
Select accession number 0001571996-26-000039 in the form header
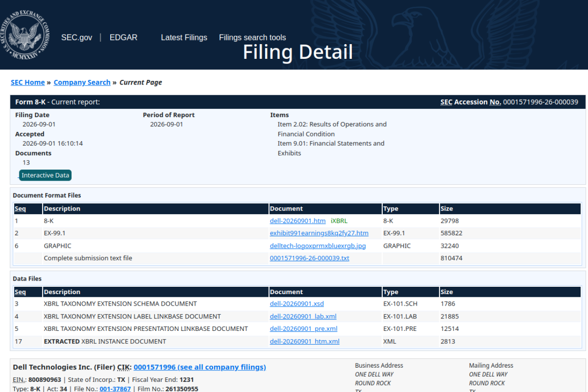click(x=541, y=102)
